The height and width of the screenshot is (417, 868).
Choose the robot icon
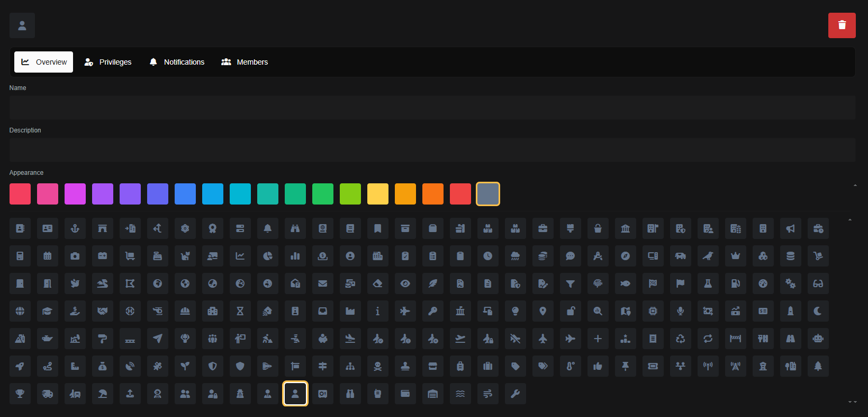(818, 339)
